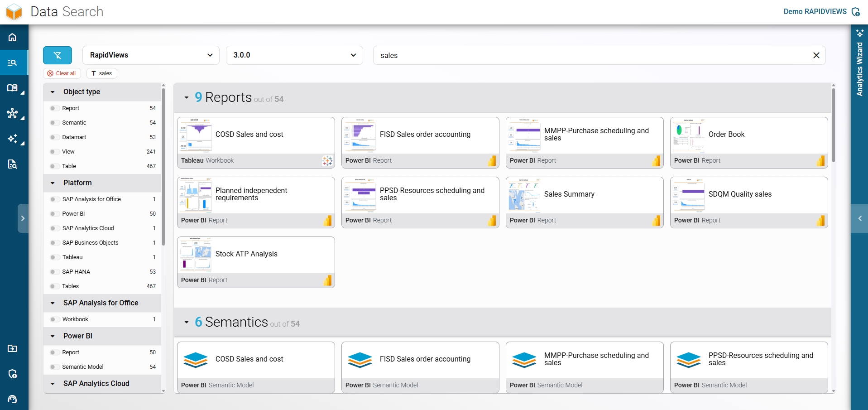Collapse the right Analytics Wizard panel arrow
868x410 pixels.
pyautogui.click(x=859, y=218)
